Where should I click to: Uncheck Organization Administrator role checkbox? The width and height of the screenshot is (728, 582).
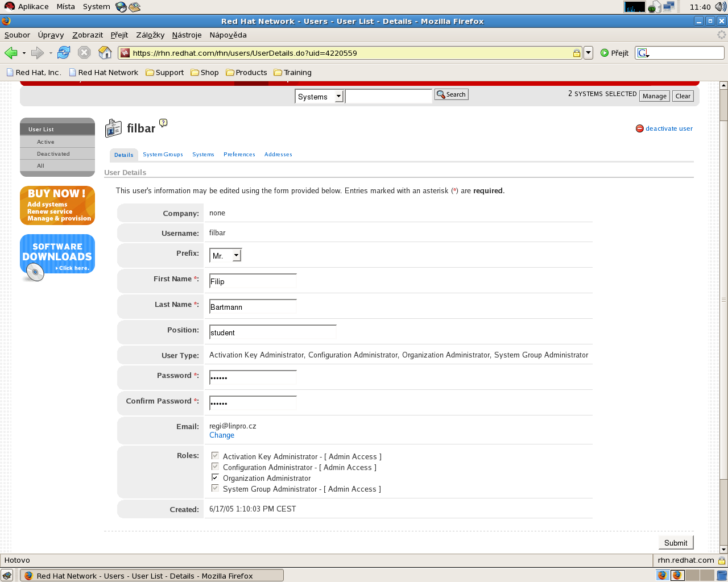215,477
